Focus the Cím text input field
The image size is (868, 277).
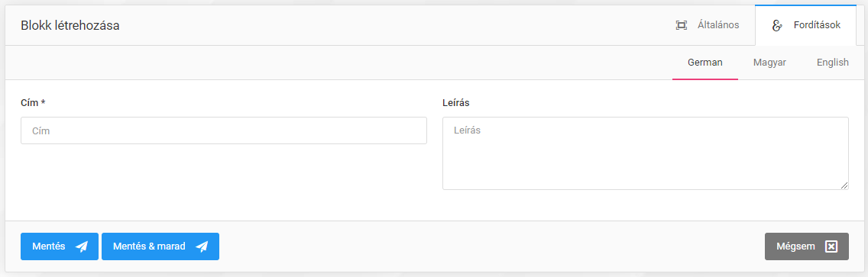pos(224,130)
